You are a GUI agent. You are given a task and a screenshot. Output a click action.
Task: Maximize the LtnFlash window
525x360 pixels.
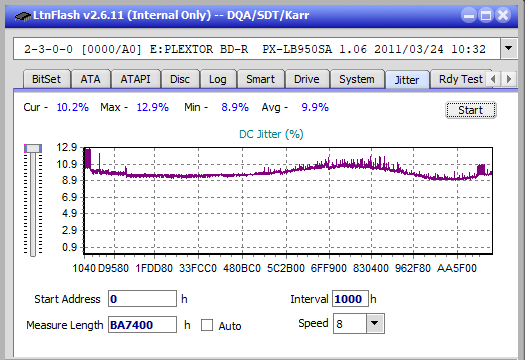coord(486,15)
